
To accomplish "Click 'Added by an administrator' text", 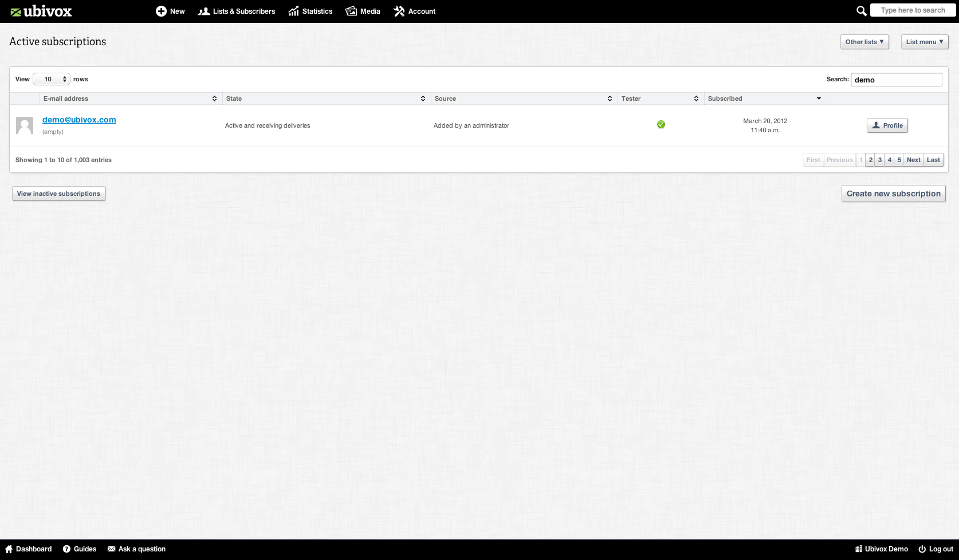I will pyautogui.click(x=471, y=125).
